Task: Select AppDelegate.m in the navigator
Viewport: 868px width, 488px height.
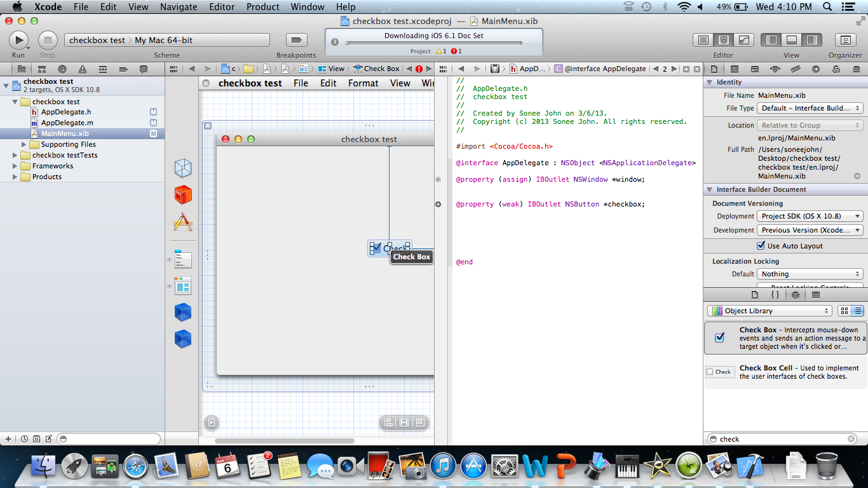Action: click(x=67, y=123)
